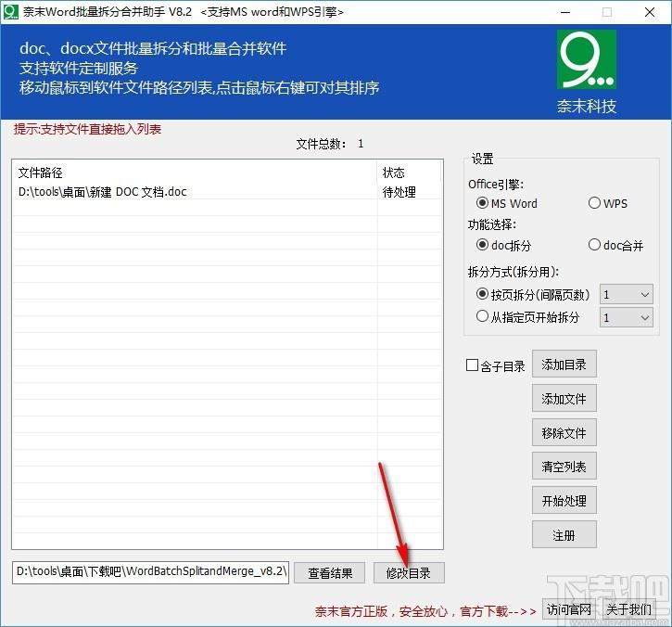
Task: Select the 新建 DOC 文档.doc file row
Action: [227, 192]
